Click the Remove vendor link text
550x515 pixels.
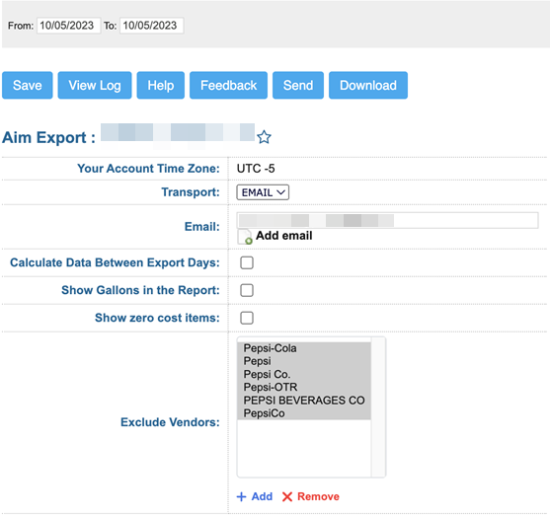pyautogui.click(x=318, y=496)
